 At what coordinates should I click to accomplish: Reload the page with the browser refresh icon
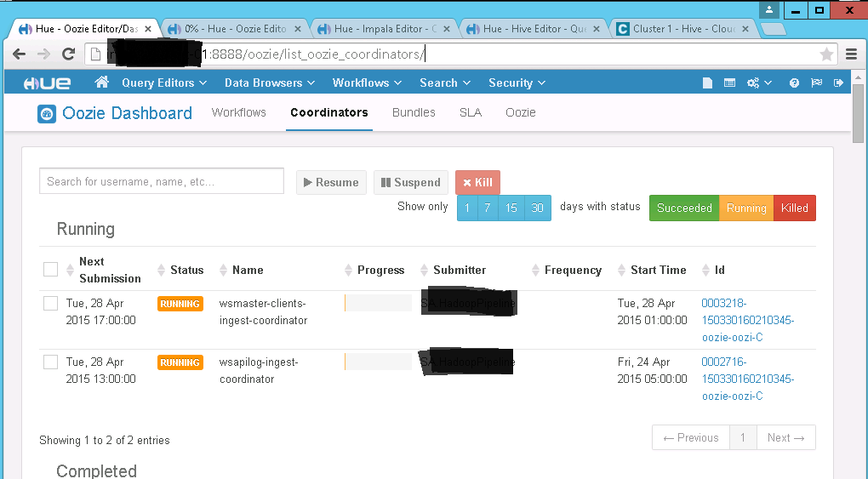point(69,54)
